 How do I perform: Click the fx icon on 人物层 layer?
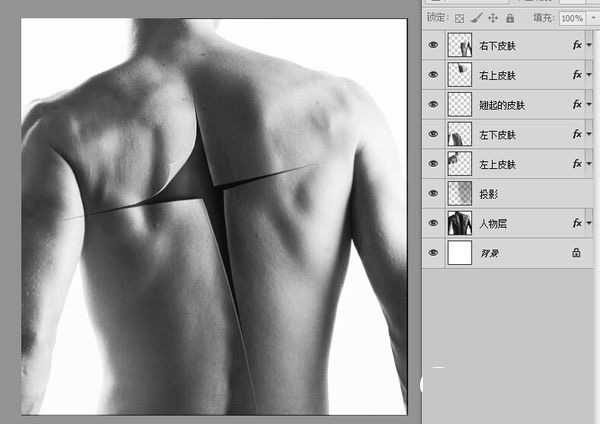[576, 223]
